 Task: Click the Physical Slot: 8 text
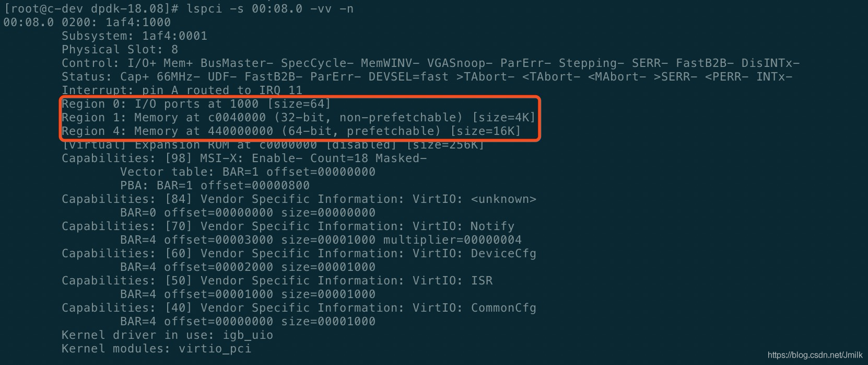[120, 50]
